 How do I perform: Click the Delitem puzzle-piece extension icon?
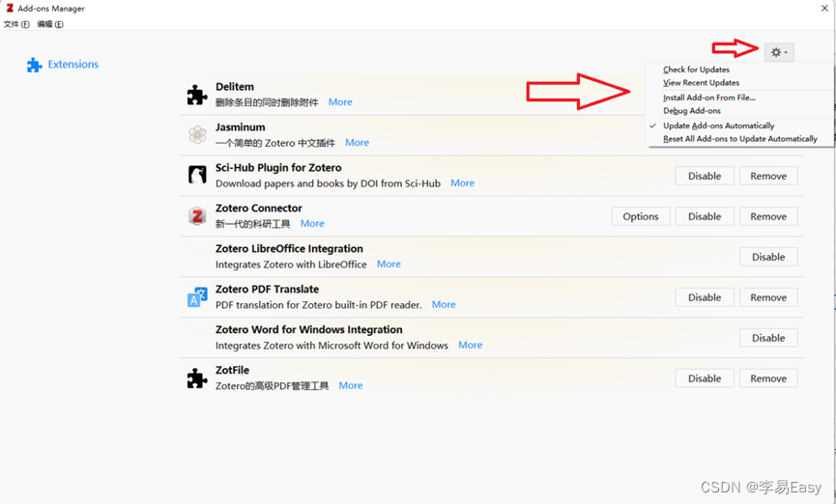click(197, 95)
